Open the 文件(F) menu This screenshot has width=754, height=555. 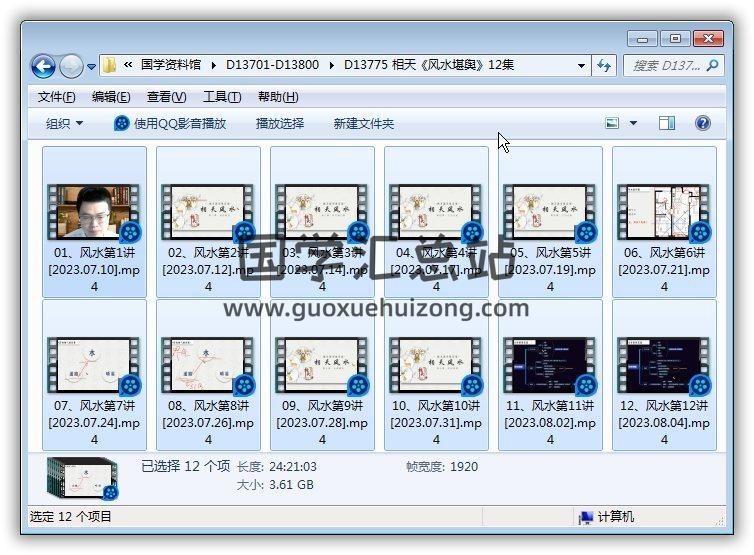[57, 97]
